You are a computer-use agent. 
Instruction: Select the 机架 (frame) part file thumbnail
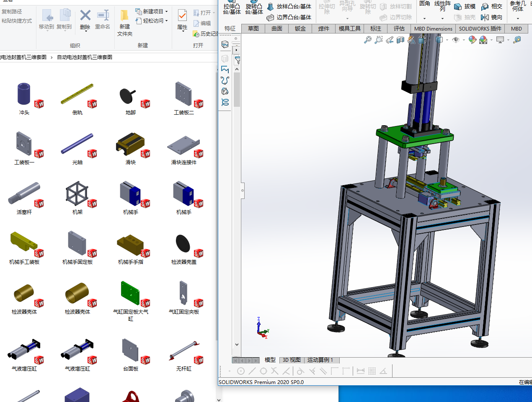point(77,194)
